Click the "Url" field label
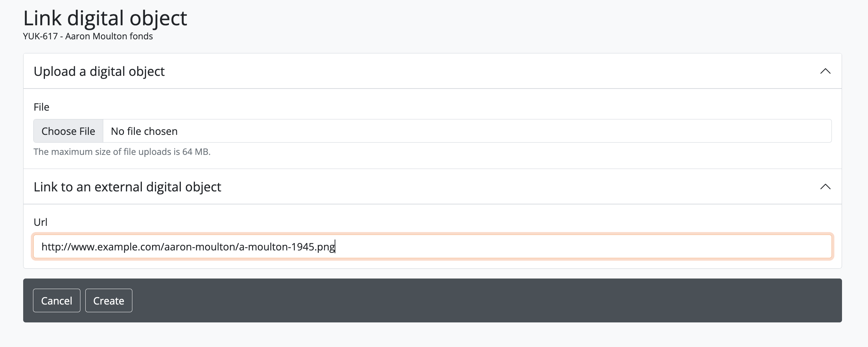 pos(40,222)
